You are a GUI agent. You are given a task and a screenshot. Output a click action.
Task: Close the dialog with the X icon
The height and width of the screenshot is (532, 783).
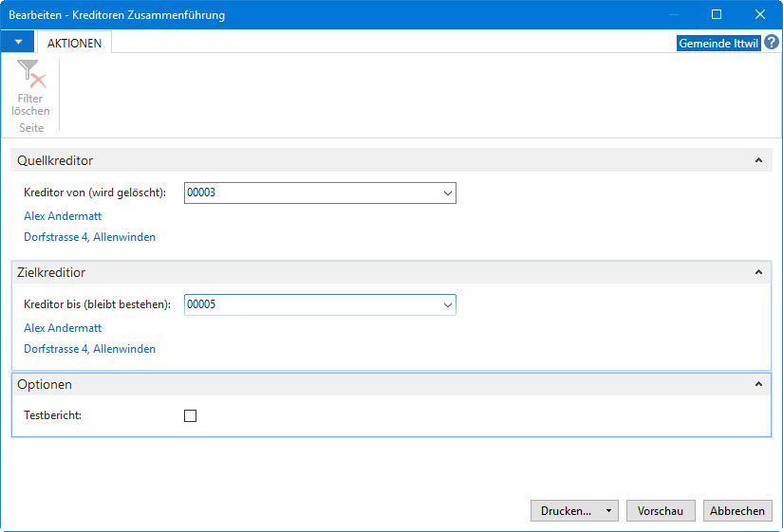pyautogui.click(x=759, y=14)
